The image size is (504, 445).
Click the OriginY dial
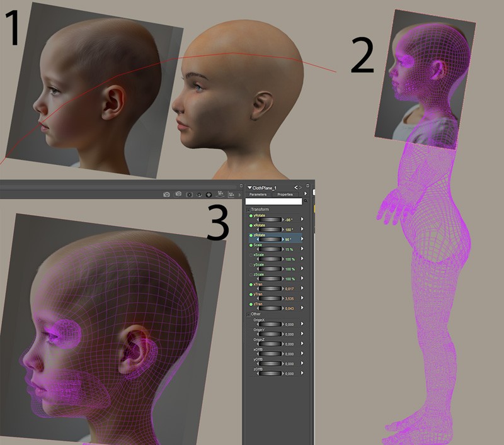270,334
